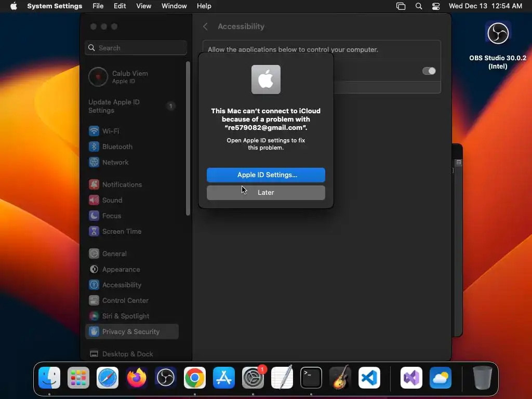Select the Network sidebar icon

[94, 162]
